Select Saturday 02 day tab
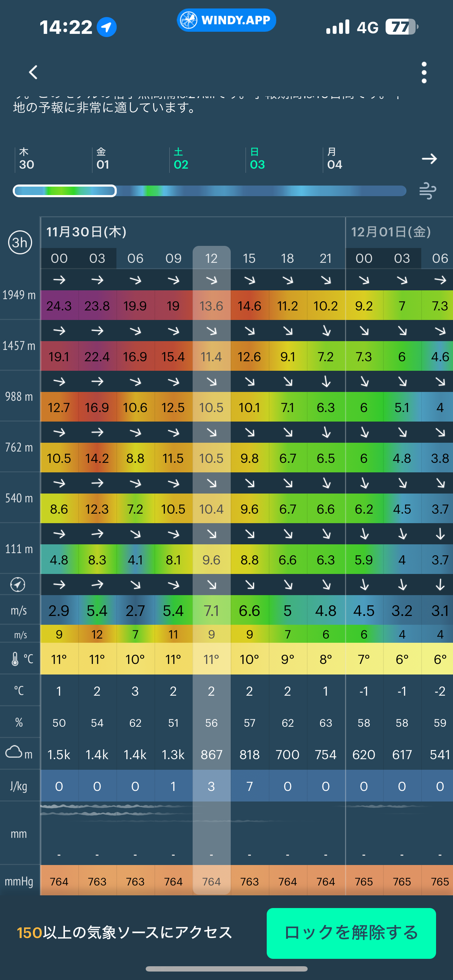 [181, 159]
